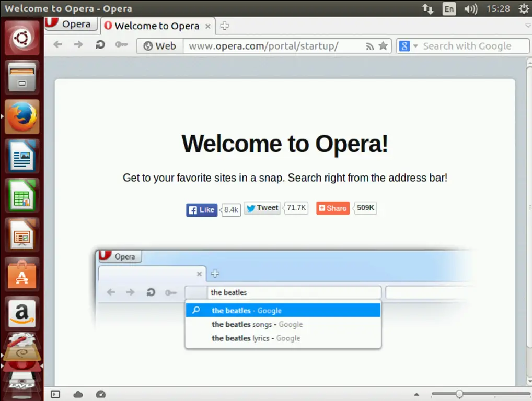Toggle the panels button in status bar
532x401 pixels.
point(55,394)
